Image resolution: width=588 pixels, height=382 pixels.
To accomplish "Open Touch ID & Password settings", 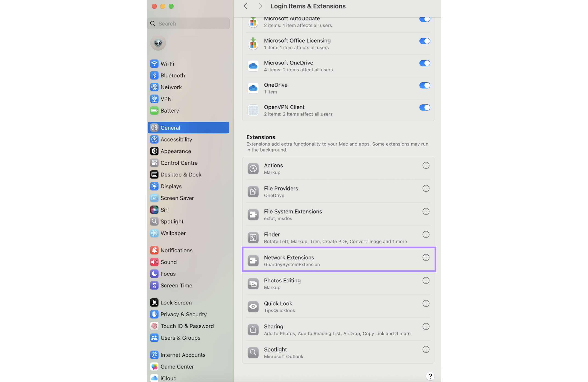I will (x=188, y=326).
